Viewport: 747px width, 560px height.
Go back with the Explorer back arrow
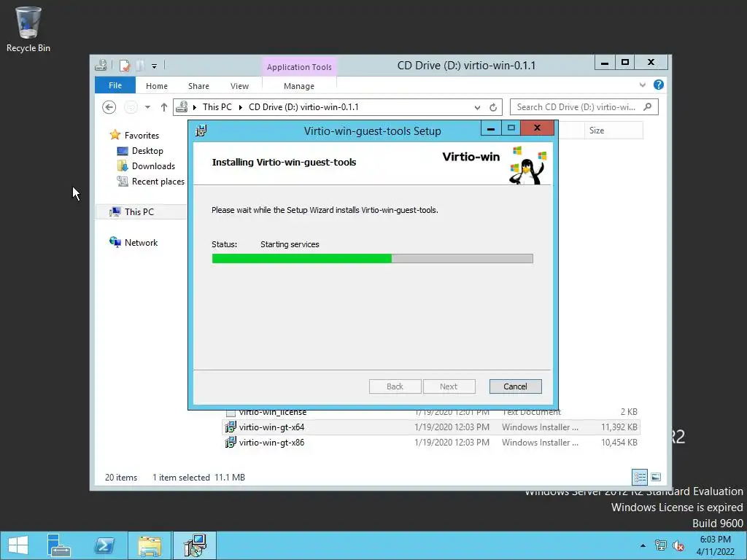click(x=109, y=107)
